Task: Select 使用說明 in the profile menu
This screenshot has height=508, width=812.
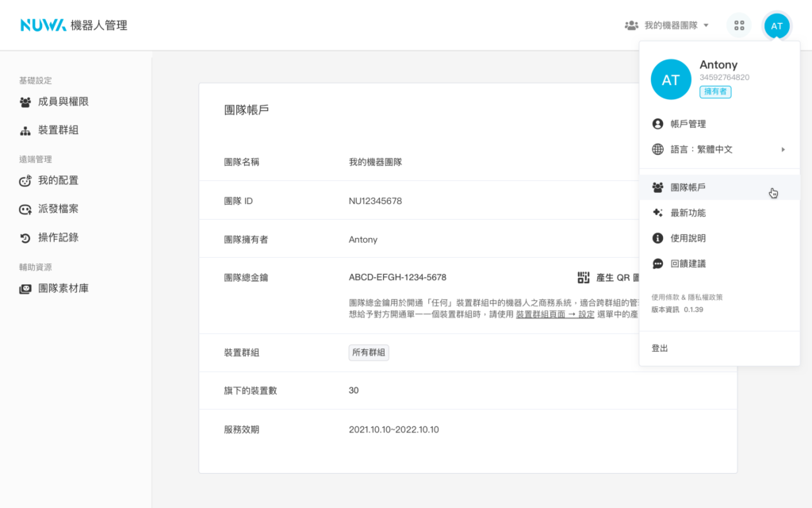Action: (x=719, y=238)
